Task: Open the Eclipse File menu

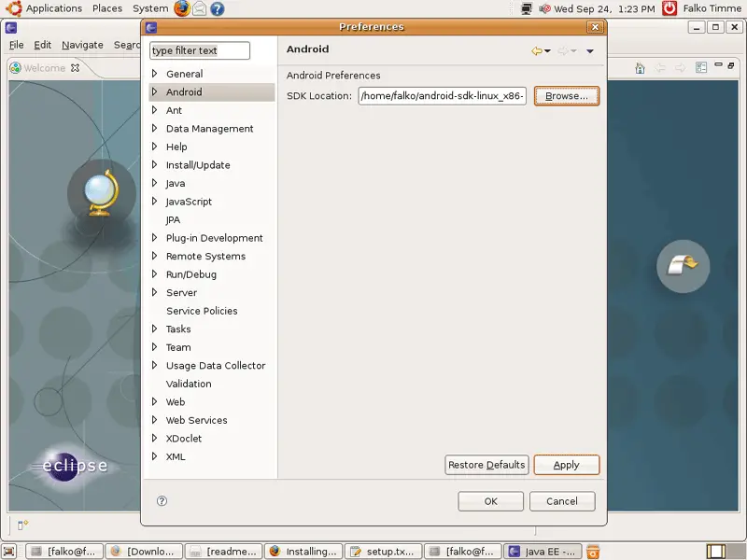Action: pyautogui.click(x=16, y=45)
